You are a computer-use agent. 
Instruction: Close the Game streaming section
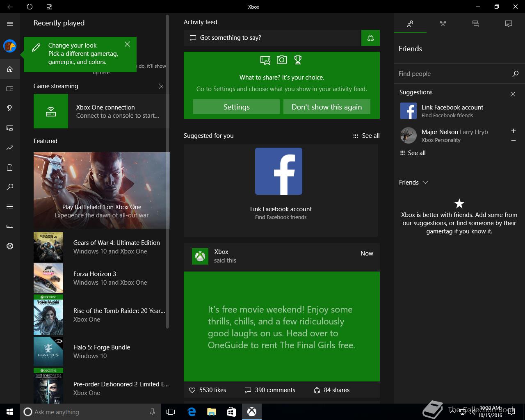coord(161,87)
